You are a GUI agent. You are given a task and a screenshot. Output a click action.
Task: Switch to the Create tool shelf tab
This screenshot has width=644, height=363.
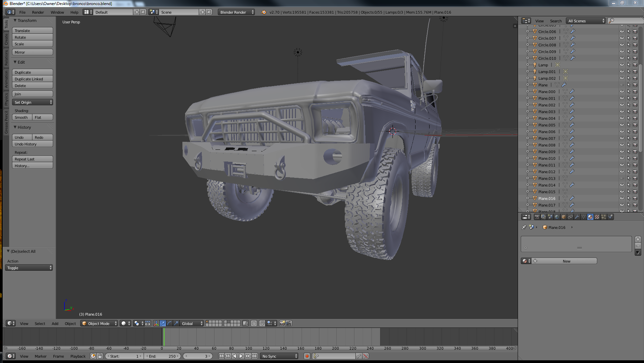click(6, 39)
